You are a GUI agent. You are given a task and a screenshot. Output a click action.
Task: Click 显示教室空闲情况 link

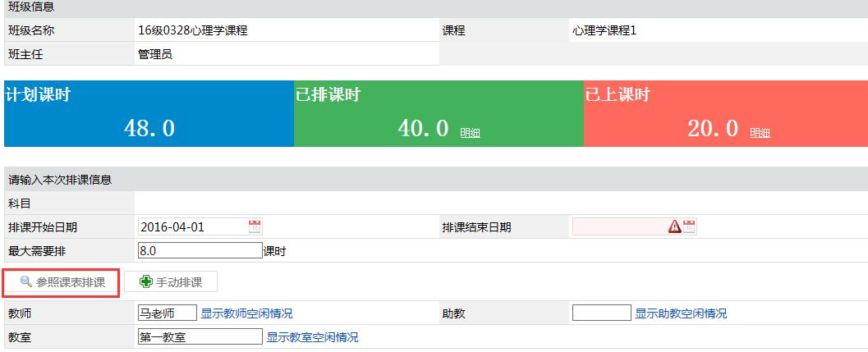(x=312, y=337)
